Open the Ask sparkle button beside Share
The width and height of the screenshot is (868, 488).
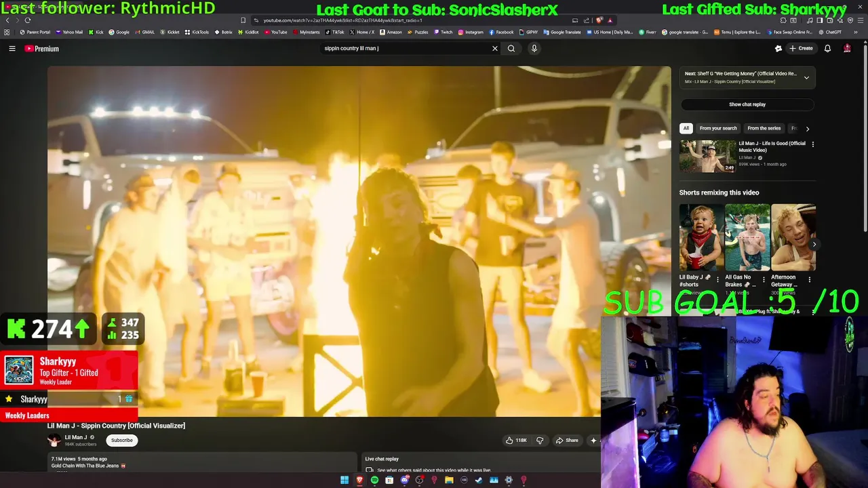(593, 441)
